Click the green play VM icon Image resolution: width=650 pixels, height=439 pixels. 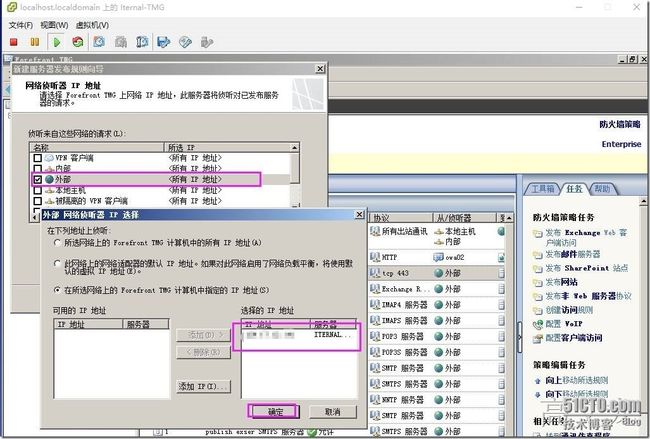pyautogui.click(x=57, y=42)
